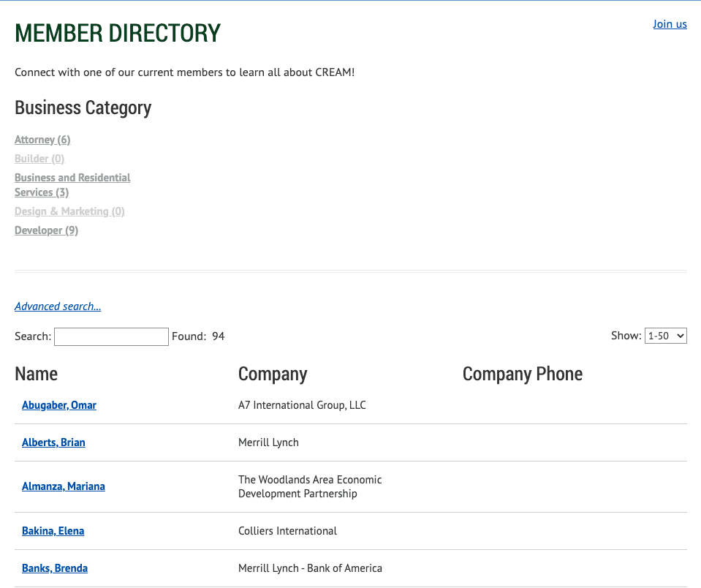Go to Bakina, Elena profile

pyautogui.click(x=53, y=531)
